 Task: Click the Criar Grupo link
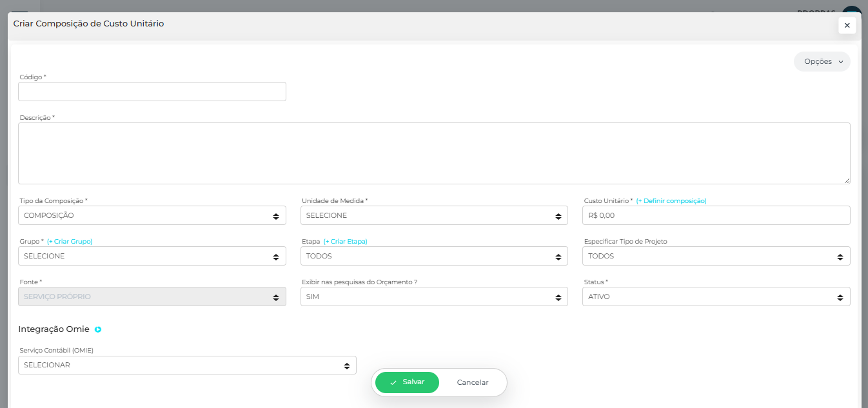[x=70, y=242]
